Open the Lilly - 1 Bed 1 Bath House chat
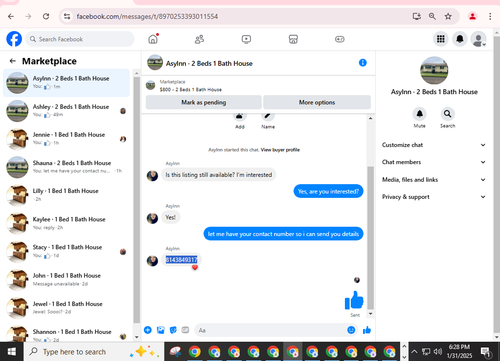Image resolution: width=500 pixels, height=361 pixels. (x=66, y=195)
